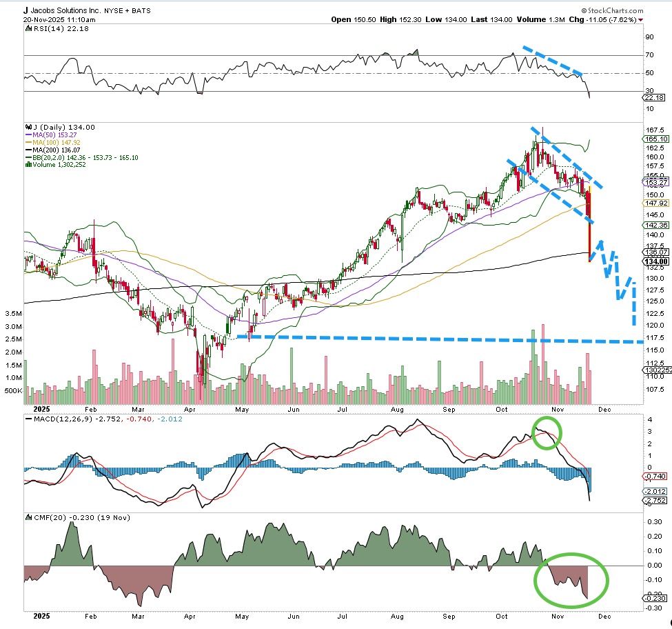The height and width of the screenshot is (629, 672).
Task: Click the MACD(12,26,9) legend line icon
Action: click(x=28, y=418)
